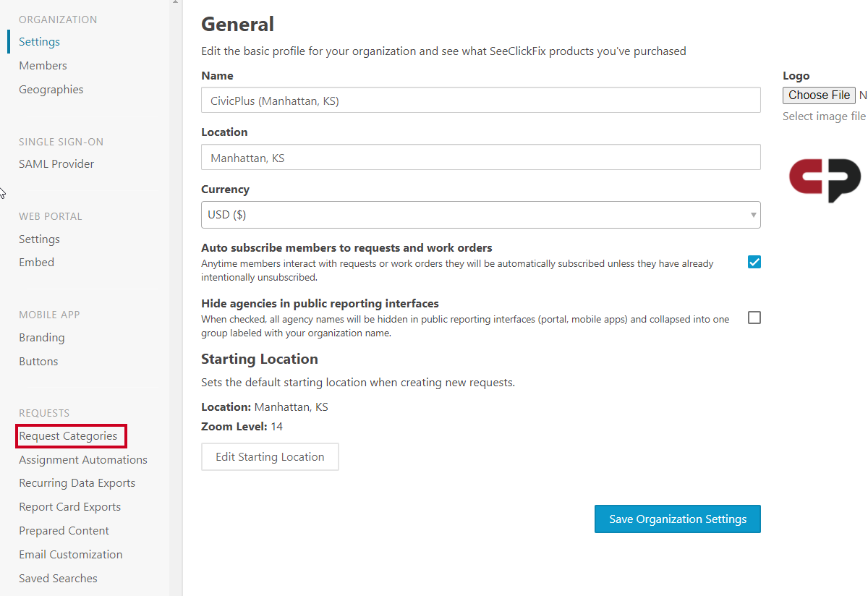868x596 pixels.
Task: Go to Members page
Action: tap(43, 66)
